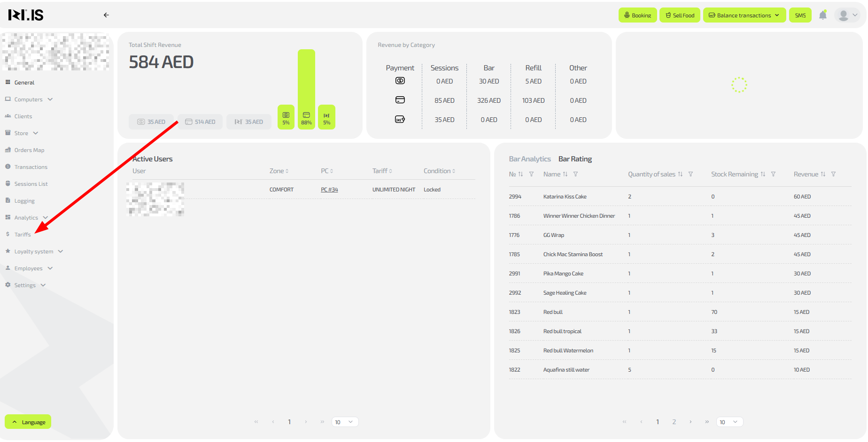Open the Balance transactions dropdown
Screen dimensions: 868x442
[744, 15]
